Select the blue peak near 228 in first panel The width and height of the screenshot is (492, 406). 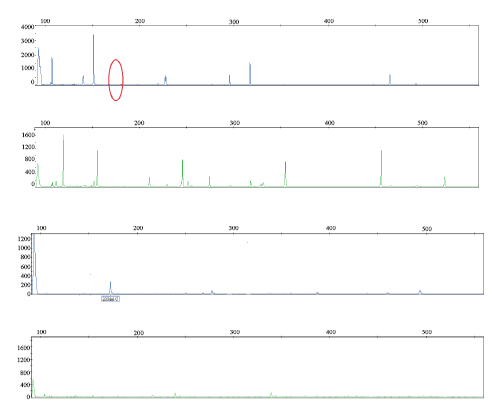click(165, 80)
